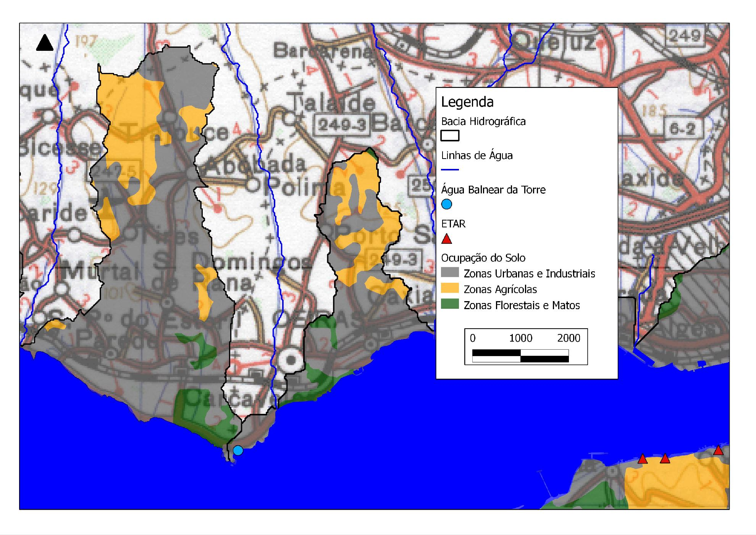Click the leftmost red ETAR triangle on the map
This screenshot has width=756, height=535.
(643, 459)
